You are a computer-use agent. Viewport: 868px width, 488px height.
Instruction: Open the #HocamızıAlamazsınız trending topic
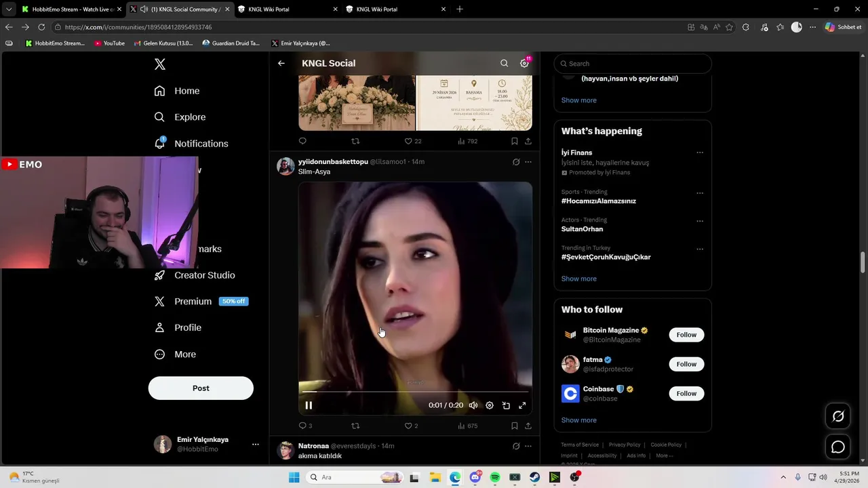[598, 201]
